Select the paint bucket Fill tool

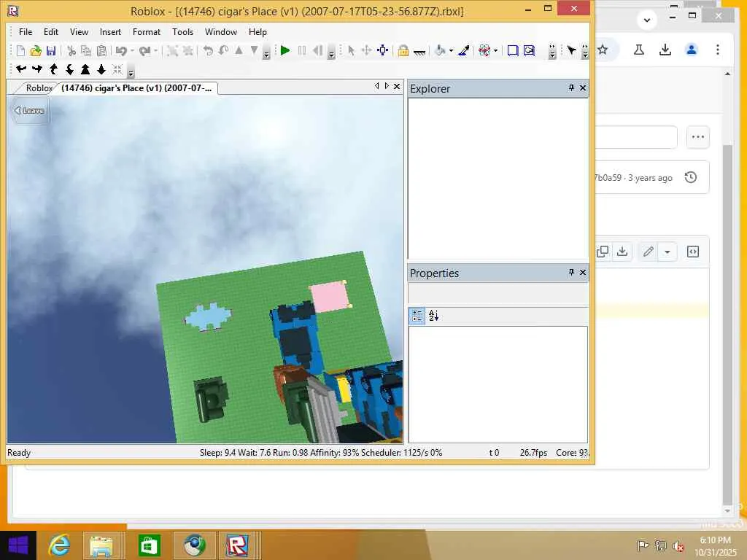(x=440, y=50)
